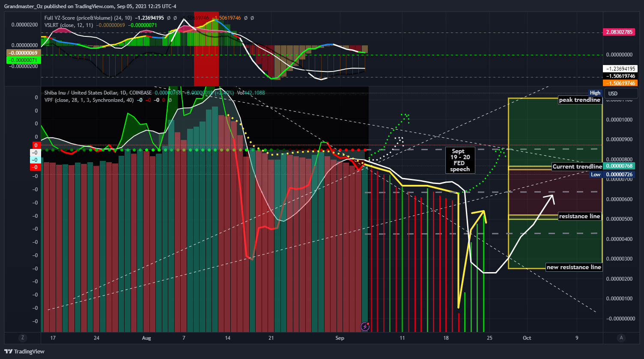Select the 'new resistance line' annotation
The width and height of the screenshot is (644, 359).
click(x=574, y=267)
